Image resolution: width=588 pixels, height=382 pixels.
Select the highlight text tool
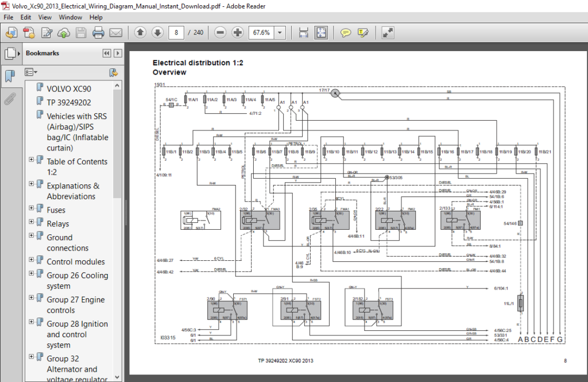pos(363,33)
